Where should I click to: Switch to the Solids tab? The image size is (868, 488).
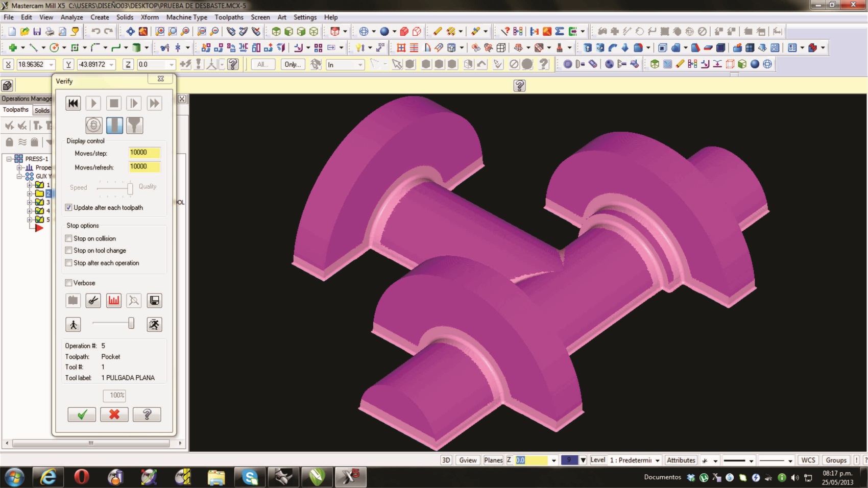pos(42,110)
